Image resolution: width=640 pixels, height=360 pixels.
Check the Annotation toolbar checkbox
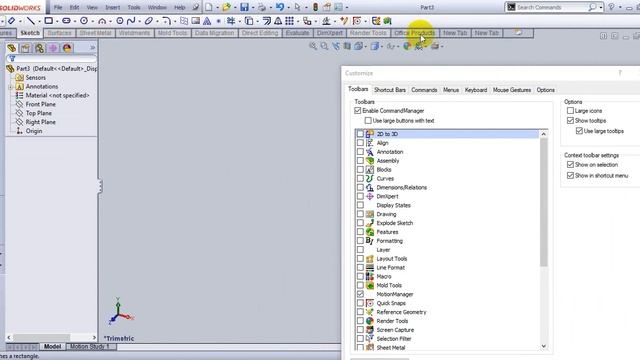pos(360,152)
